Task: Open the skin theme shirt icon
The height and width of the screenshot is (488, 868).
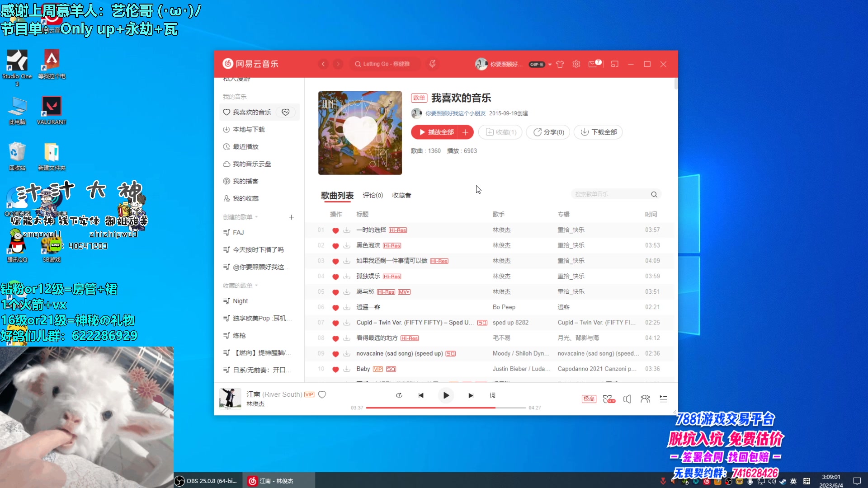Action: tap(560, 64)
